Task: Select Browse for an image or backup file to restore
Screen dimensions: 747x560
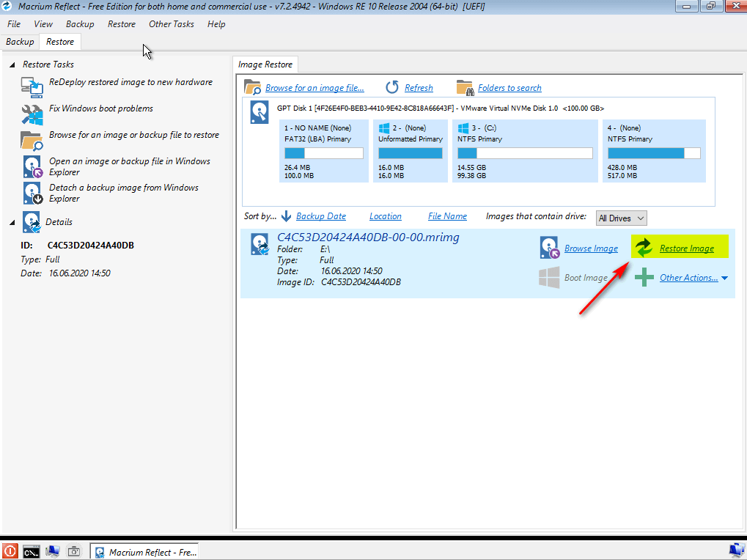Action: click(134, 135)
